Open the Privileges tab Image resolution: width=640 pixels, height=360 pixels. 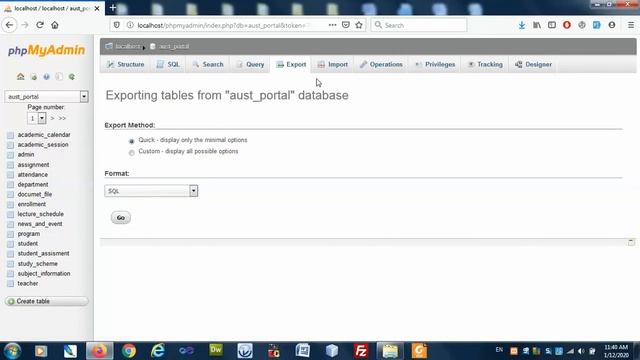[435, 64]
